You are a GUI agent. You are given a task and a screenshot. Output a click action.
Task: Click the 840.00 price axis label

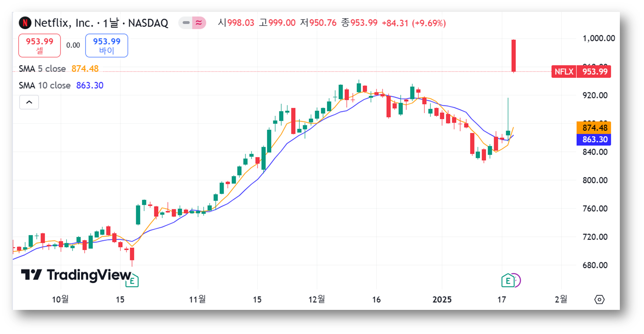595,152
